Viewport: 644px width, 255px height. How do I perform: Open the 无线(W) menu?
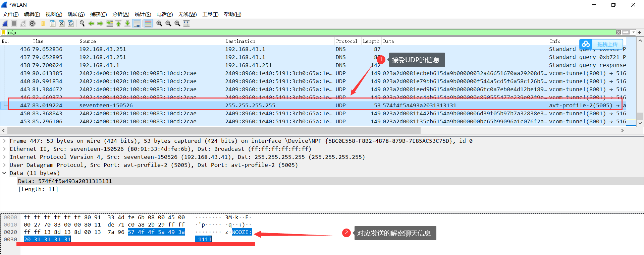[187, 14]
